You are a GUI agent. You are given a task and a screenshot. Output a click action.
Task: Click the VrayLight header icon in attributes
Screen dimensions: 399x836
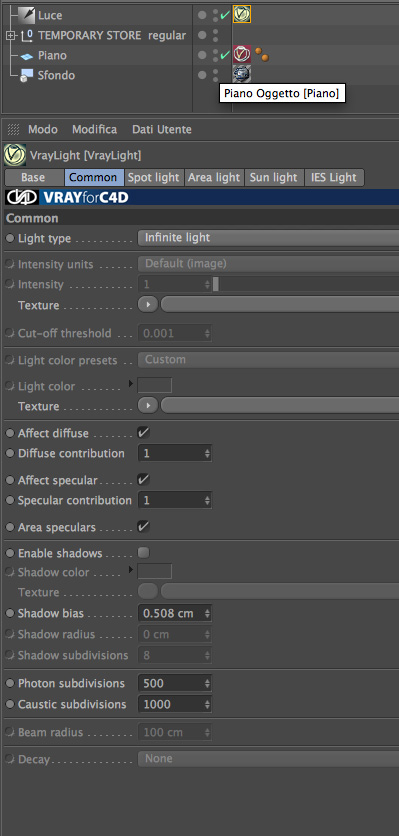click(15, 155)
